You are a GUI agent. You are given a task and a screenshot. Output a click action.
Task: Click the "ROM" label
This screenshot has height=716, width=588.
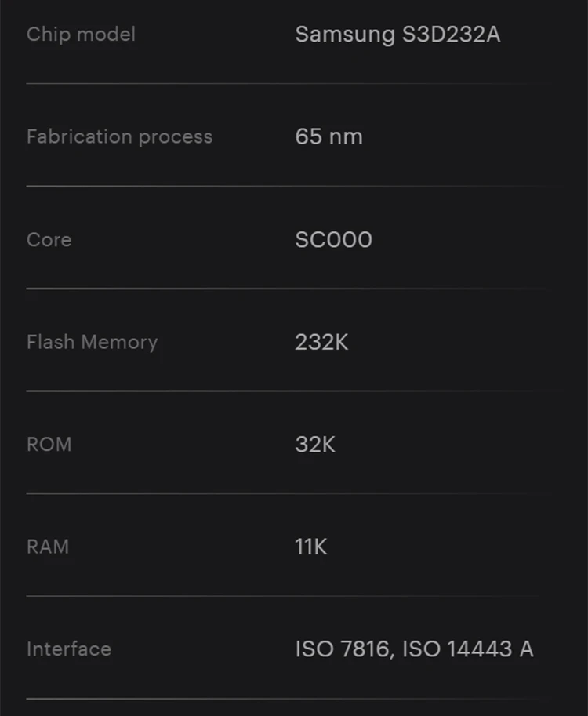49,444
